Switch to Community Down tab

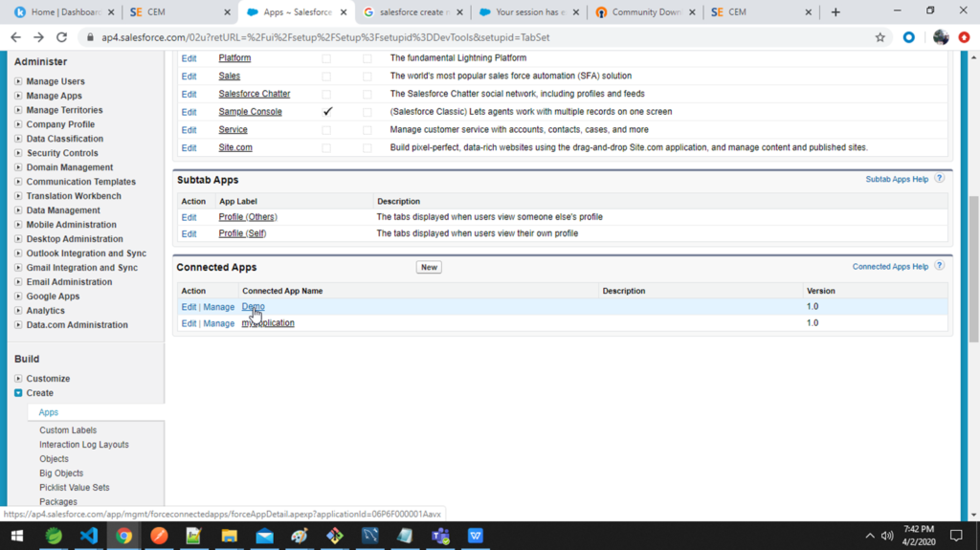pos(645,11)
